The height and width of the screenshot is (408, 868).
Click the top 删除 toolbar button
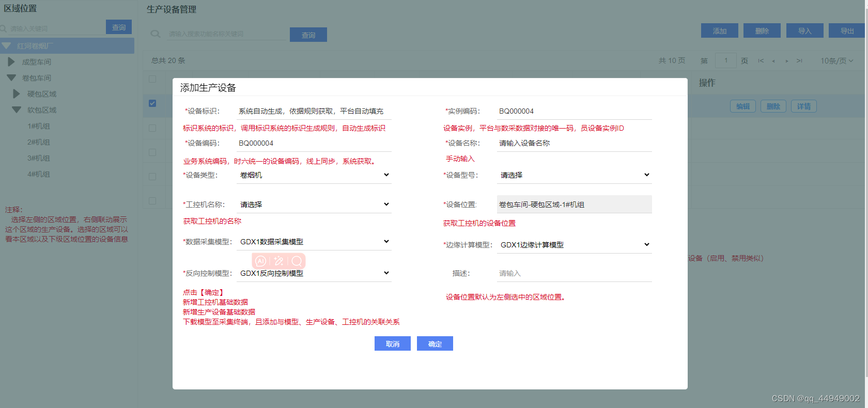tap(762, 30)
